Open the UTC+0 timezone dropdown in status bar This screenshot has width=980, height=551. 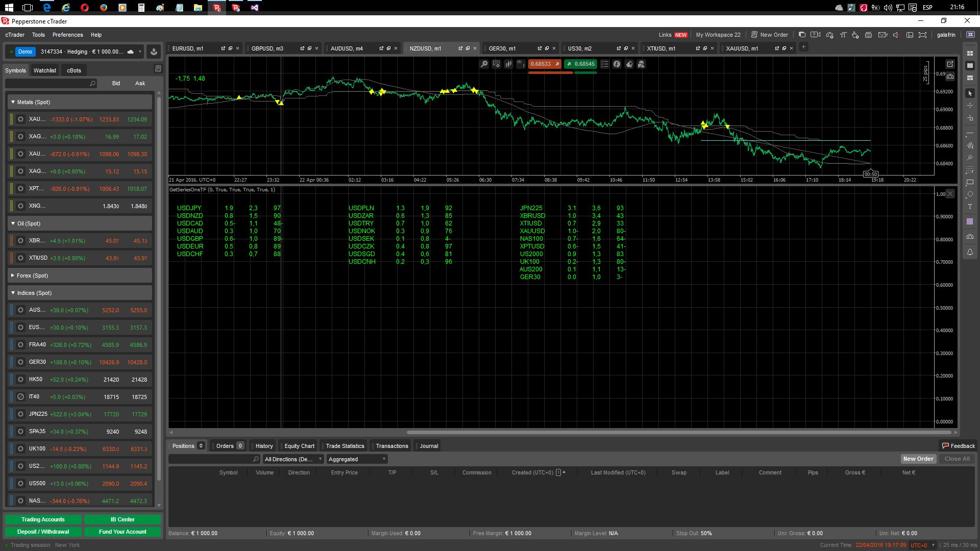pos(922,545)
